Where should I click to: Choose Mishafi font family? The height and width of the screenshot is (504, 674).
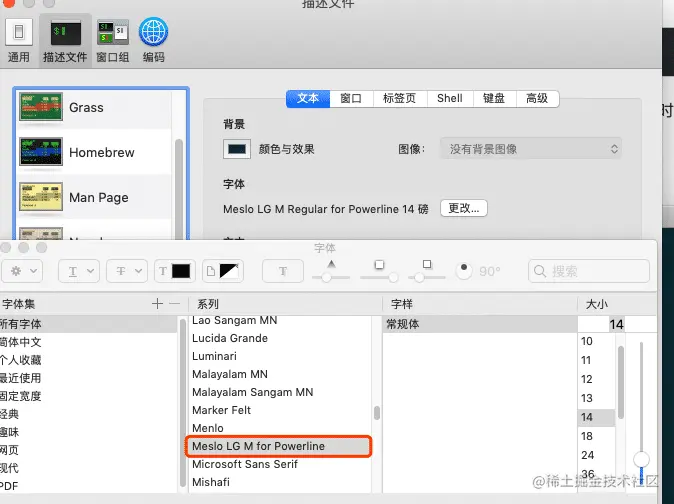tap(279, 483)
